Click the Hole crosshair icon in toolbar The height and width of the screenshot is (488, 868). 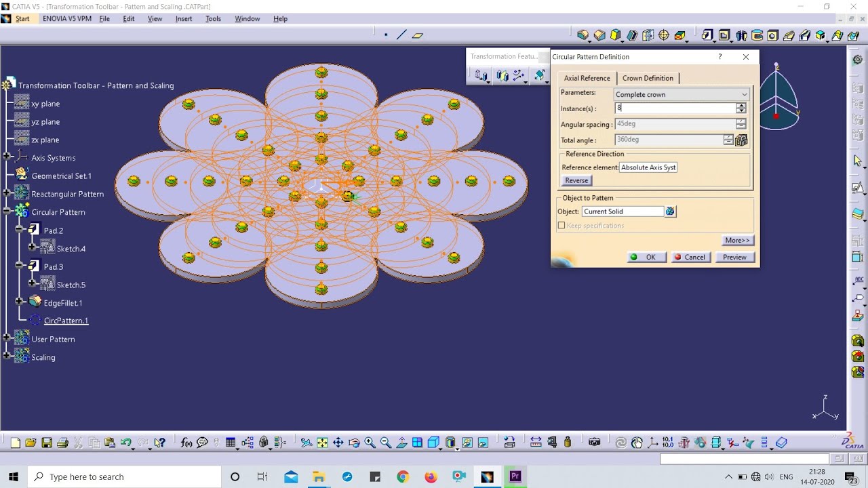(x=664, y=35)
